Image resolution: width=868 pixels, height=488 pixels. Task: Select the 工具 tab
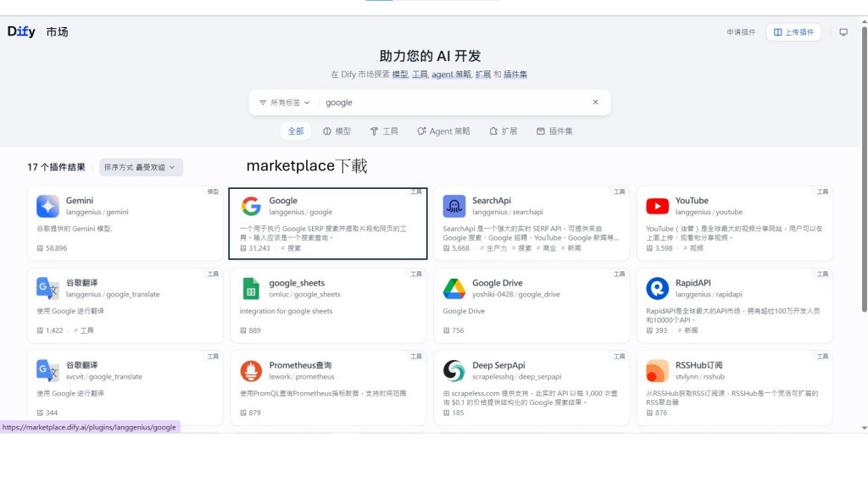pyautogui.click(x=384, y=131)
